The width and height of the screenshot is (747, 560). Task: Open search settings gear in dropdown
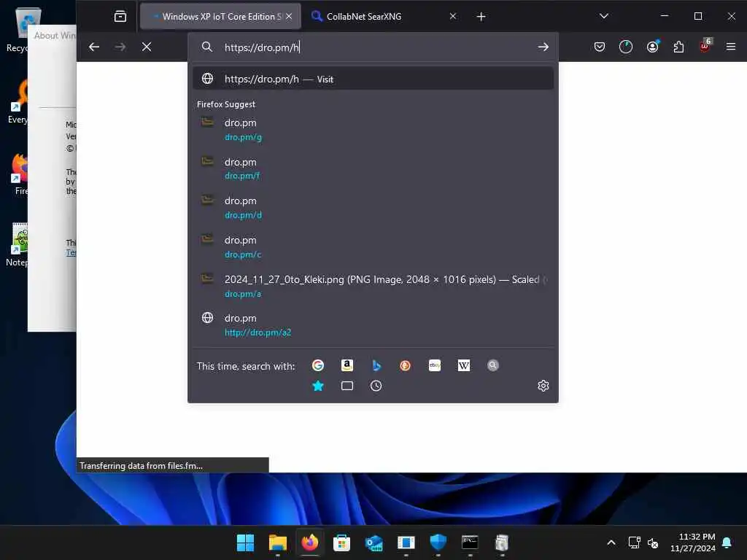pos(543,386)
